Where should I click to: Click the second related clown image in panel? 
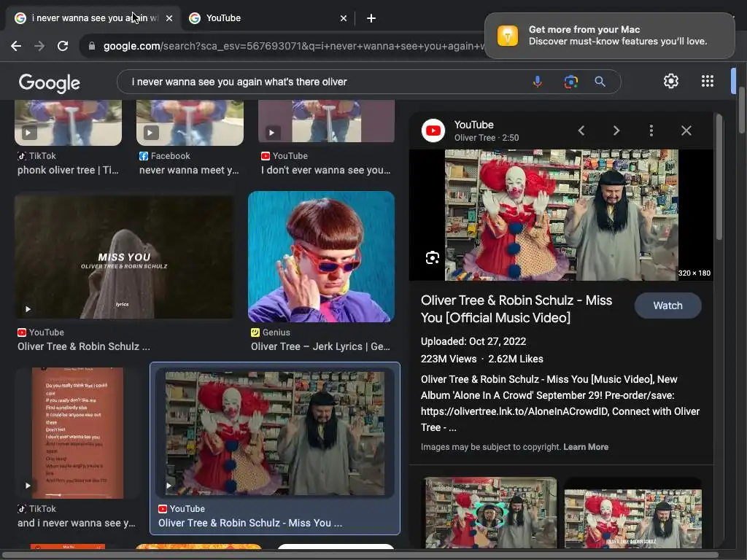tap(632, 513)
